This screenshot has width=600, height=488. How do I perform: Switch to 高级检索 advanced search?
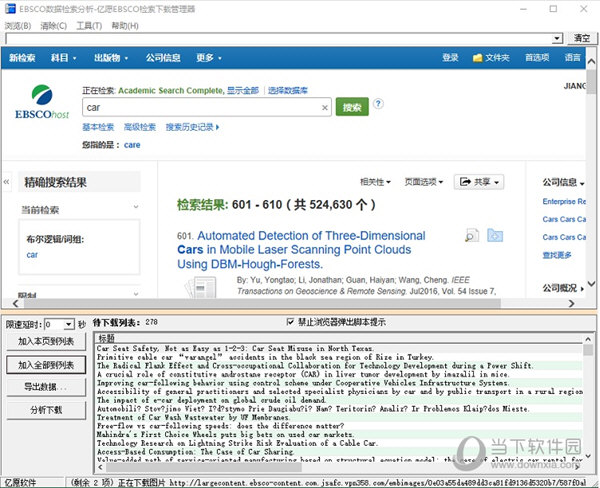(x=140, y=127)
